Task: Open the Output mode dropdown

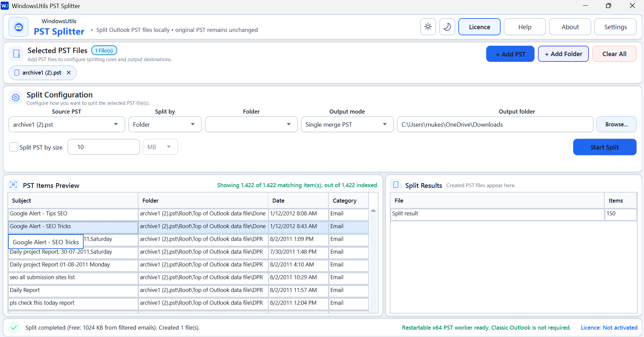Action: point(347,124)
